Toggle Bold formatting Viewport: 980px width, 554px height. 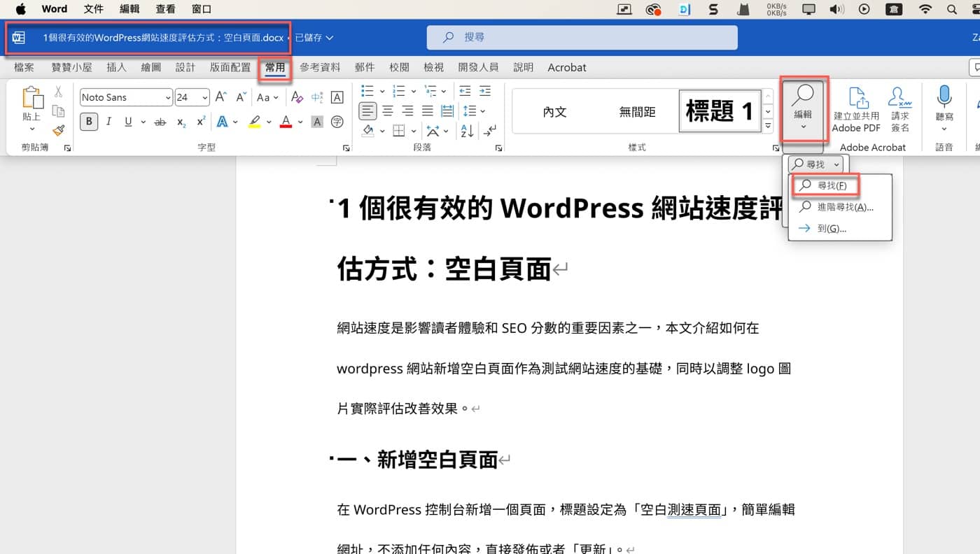click(89, 122)
